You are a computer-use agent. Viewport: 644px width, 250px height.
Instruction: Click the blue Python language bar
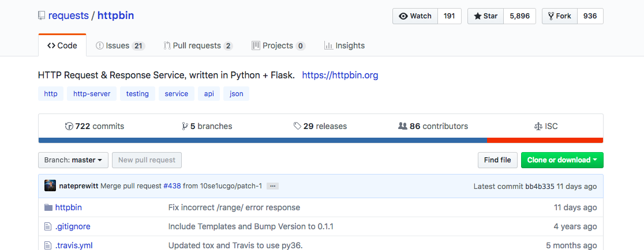pos(263,140)
